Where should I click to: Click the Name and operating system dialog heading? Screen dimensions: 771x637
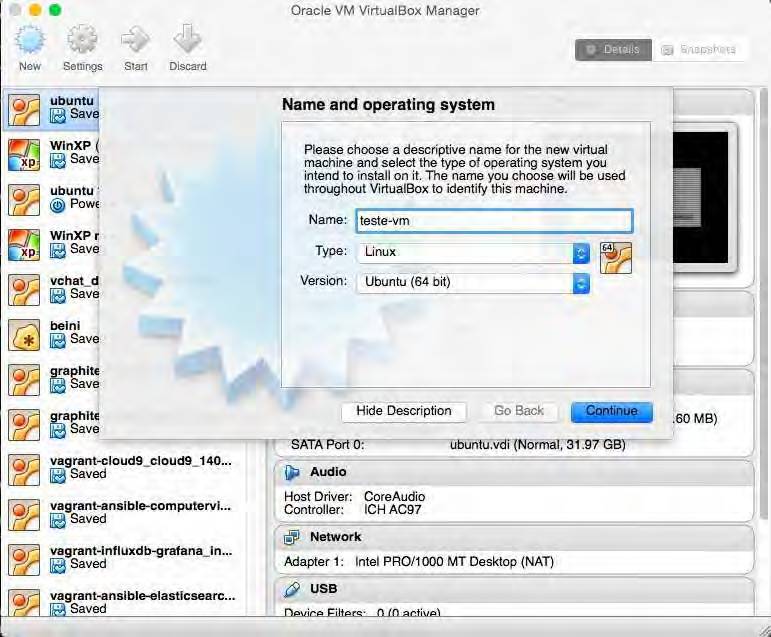pyautogui.click(x=388, y=105)
